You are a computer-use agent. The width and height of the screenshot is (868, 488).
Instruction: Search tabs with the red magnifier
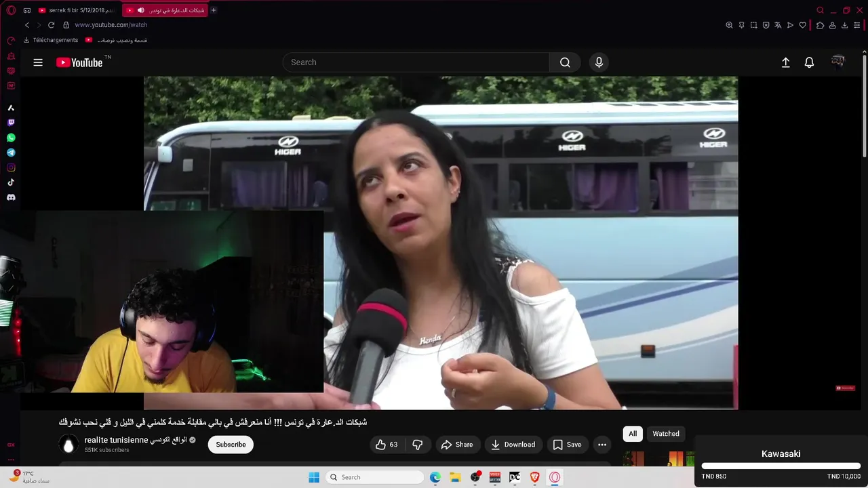point(820,10)
